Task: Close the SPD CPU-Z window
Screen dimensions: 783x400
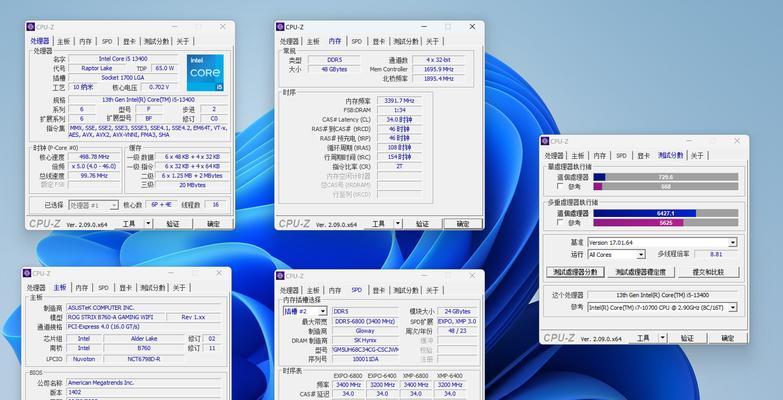Action: click(472, 276)
